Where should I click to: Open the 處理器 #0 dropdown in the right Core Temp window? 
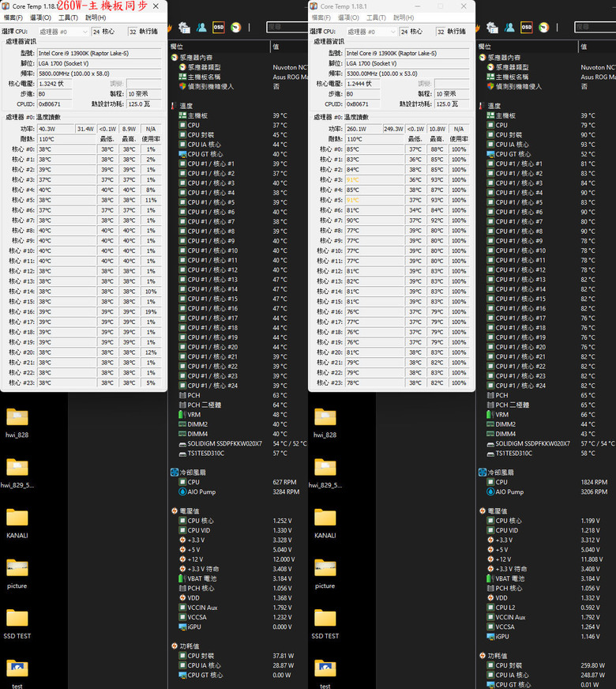[370, 32]
